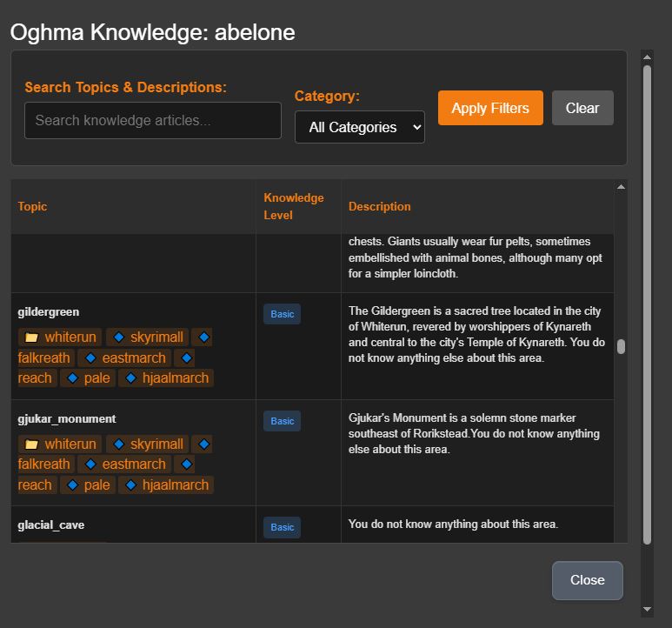This screenshot has width=672, height=628.
Task: Click the table scrollbar up arrow
Action: click(621, 186)
